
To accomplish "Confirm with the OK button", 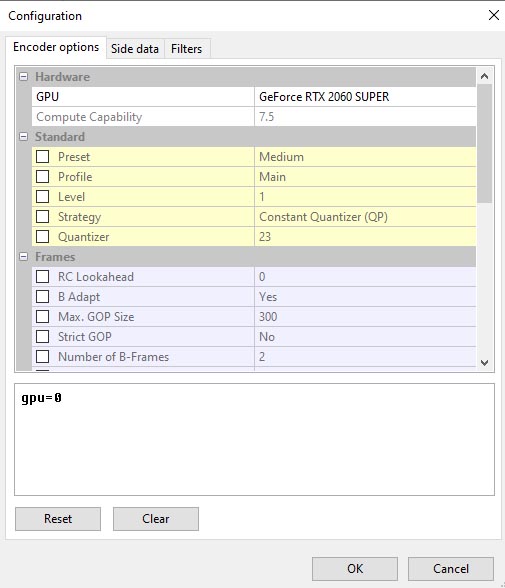I will tap(355, 568).
